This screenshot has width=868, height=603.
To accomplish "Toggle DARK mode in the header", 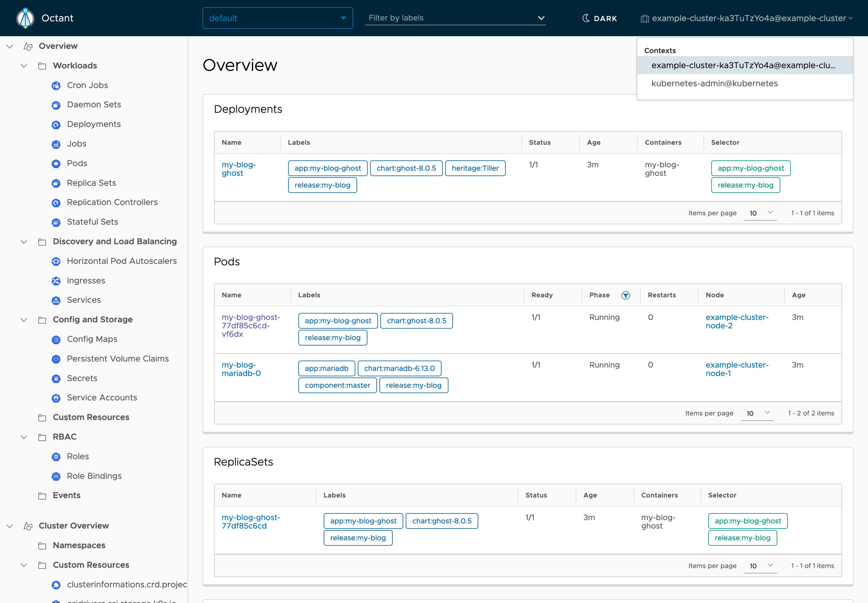I will 599,18.
